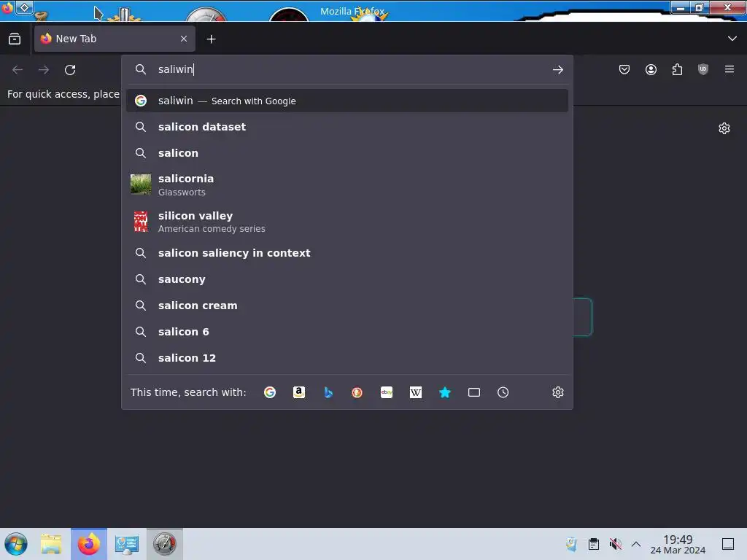Choose 'salicon 12' suggestion

pyautogui.click(x=347, y=357)
